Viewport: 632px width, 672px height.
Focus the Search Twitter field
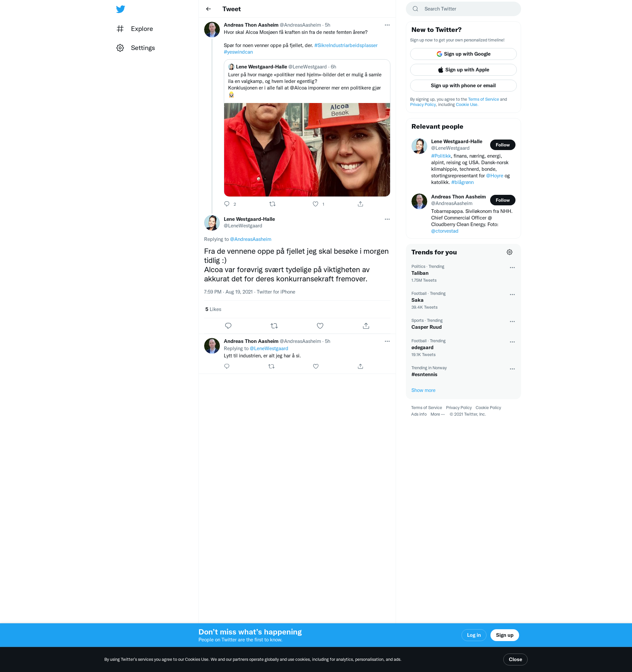point(463,9)
